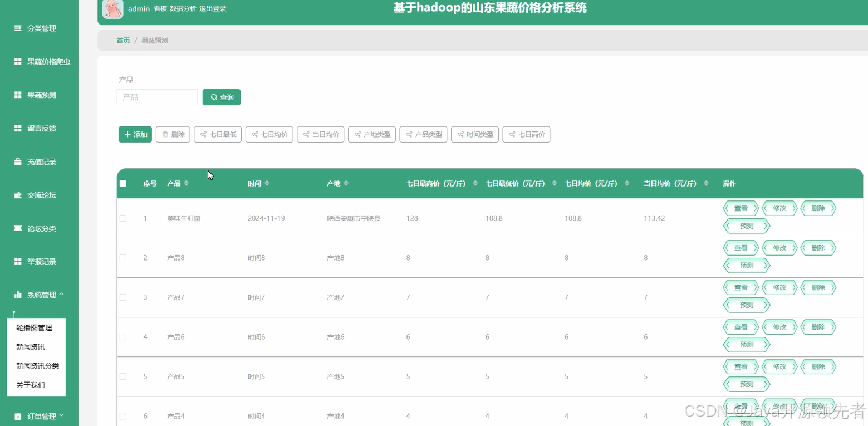Click the 陕西安康市宁陕县 cell
The width and height of the screenshot is (868, 426).
pyautogui.click(x=354, y=218)
